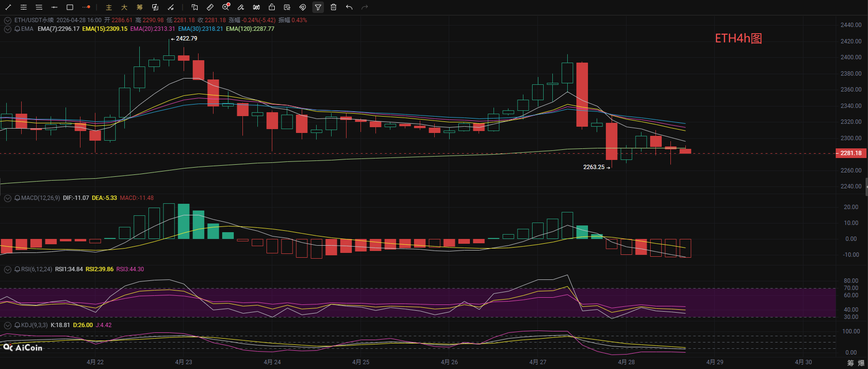The height and width of the screenshot is (369, 868).
Task: Collapse the KDJ indicator panel
Action: 8,325
